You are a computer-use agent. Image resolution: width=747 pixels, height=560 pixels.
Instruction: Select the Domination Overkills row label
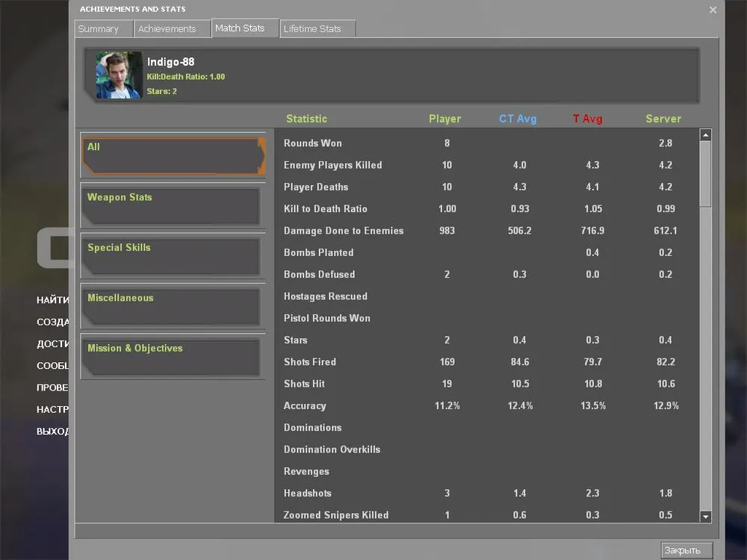pos(332,450)
